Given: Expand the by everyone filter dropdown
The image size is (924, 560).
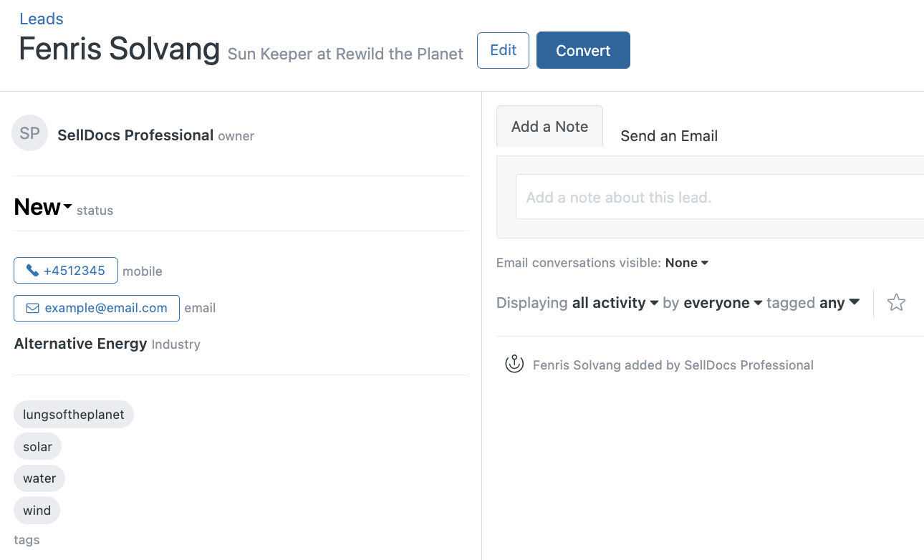Looking at the screenshot, I should (723, 303).
